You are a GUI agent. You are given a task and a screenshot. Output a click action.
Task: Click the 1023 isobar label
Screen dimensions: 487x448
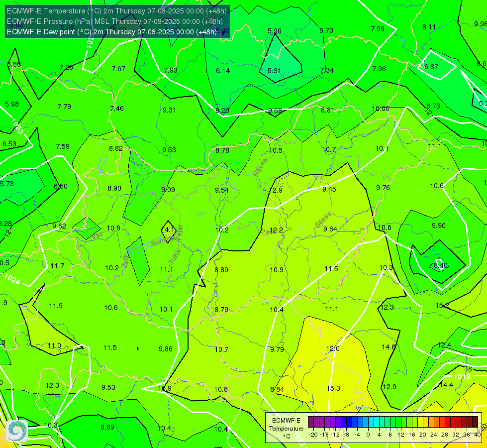click(x=17, y=126)
